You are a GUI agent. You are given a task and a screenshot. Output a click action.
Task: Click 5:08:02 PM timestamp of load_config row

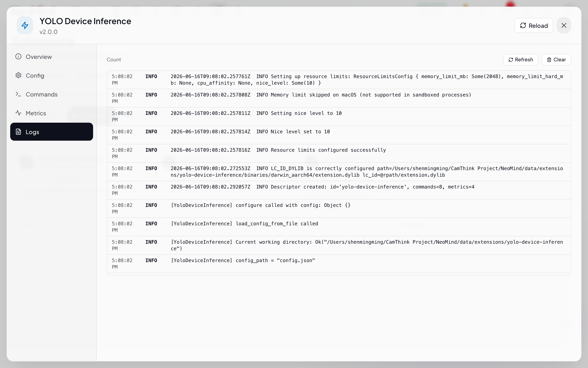pyautogui.click(x=122, y=227)
